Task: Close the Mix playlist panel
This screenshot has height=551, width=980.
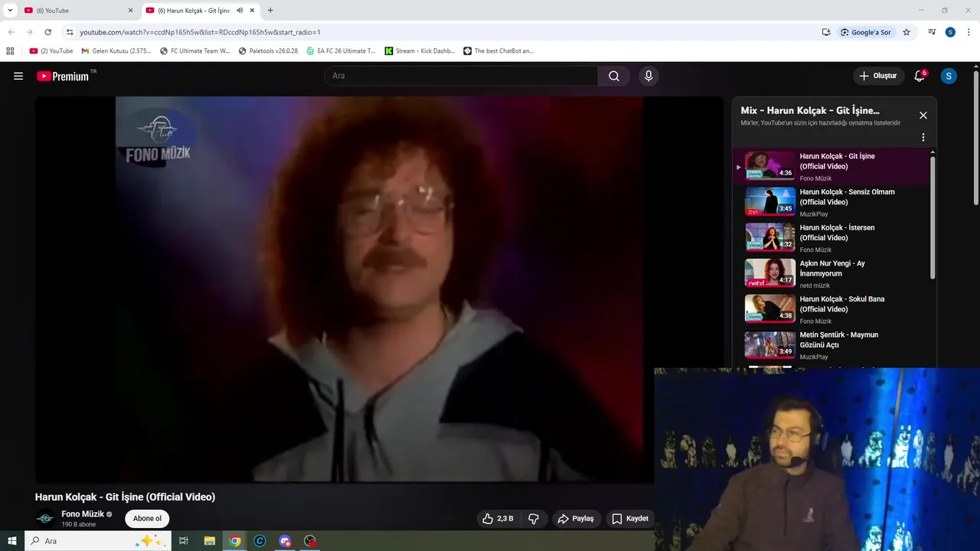Action: (923, 116)
